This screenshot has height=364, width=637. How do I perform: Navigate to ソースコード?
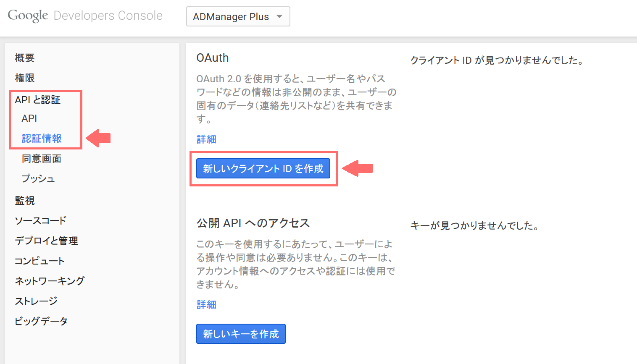coord(40,220)
